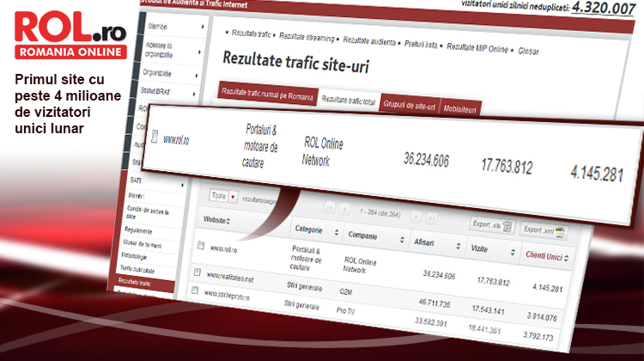Open the Rezultate streaming link
The height and width of the screenshot is (361, 644).
tap(307, 37)
